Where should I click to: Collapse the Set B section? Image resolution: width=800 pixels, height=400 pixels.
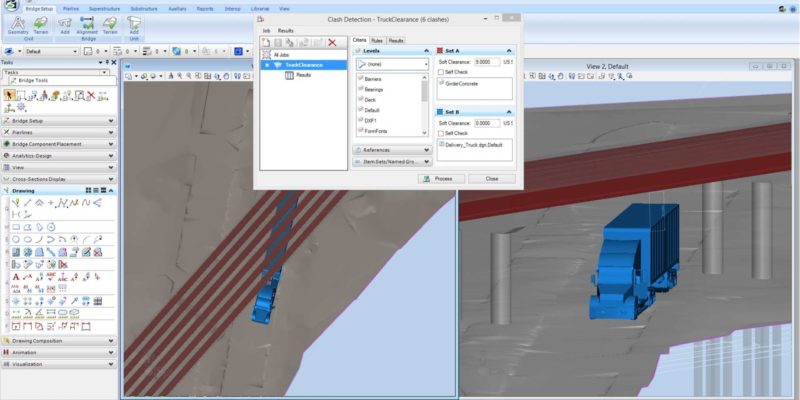coord(509,112)
